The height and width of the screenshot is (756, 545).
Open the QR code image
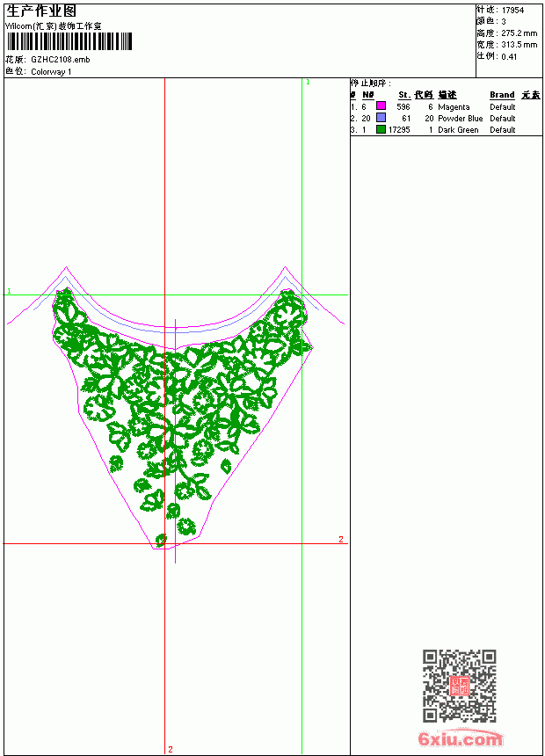point(459,686)
